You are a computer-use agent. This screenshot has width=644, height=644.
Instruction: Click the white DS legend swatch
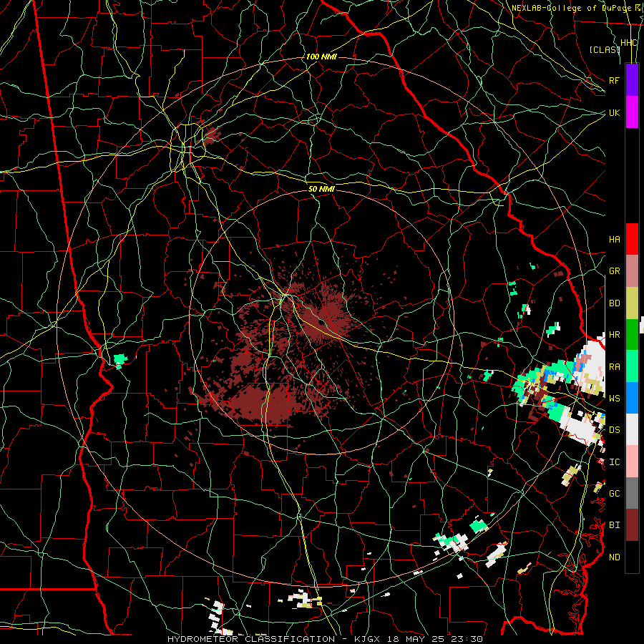[x=632, y=429]
